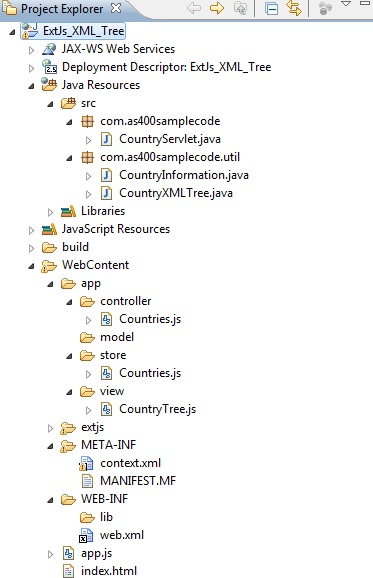This screenshot has width=373, height=578.
Task: Collapse the controller folder
Action: (69, 303)
